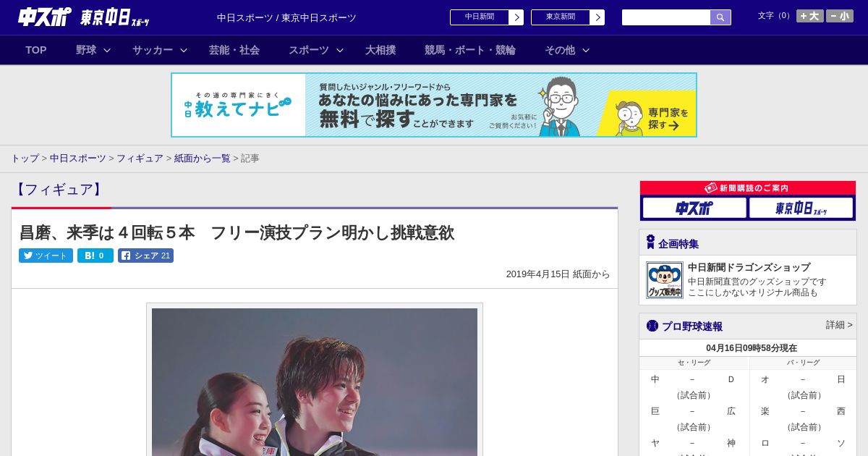The image size is (868, 456).
Task: Tweet this article via ツイート button
Action: tap(46, 256)
